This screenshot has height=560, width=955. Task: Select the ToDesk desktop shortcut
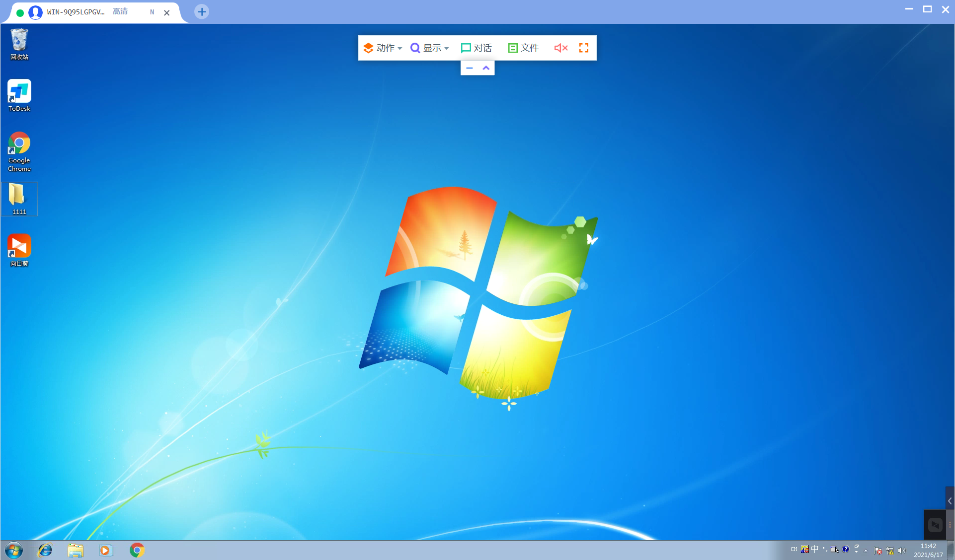click(x=19, y=96)
